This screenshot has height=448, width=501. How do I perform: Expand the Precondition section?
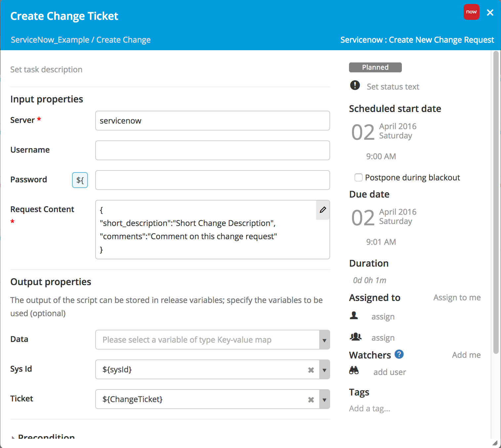43,437
